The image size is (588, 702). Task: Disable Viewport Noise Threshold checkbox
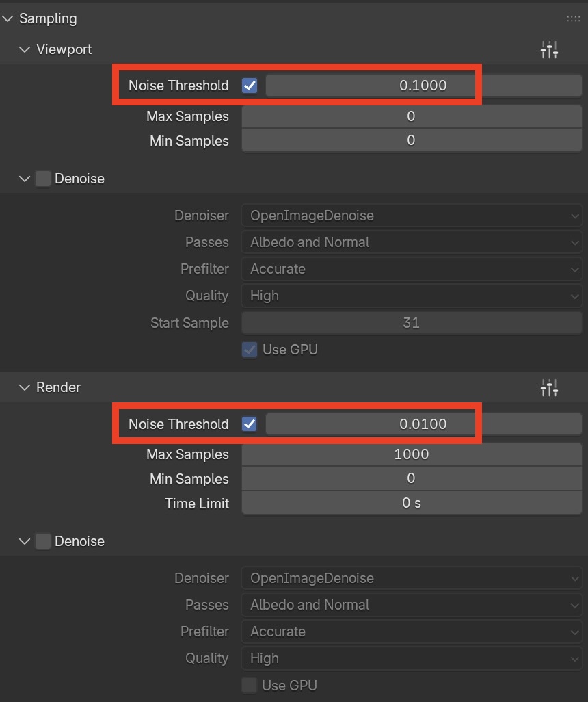point(250,86)
